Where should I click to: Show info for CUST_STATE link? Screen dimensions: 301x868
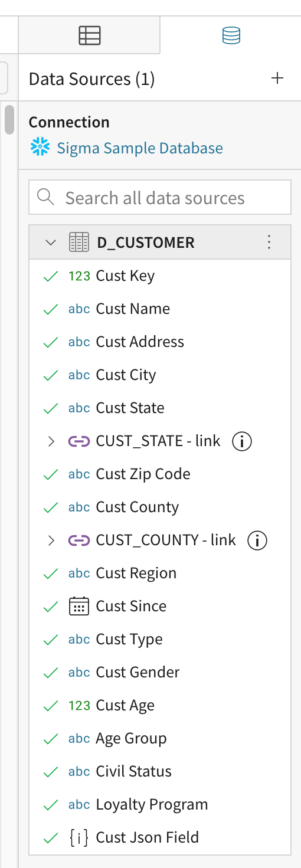[x=242, y=441]
